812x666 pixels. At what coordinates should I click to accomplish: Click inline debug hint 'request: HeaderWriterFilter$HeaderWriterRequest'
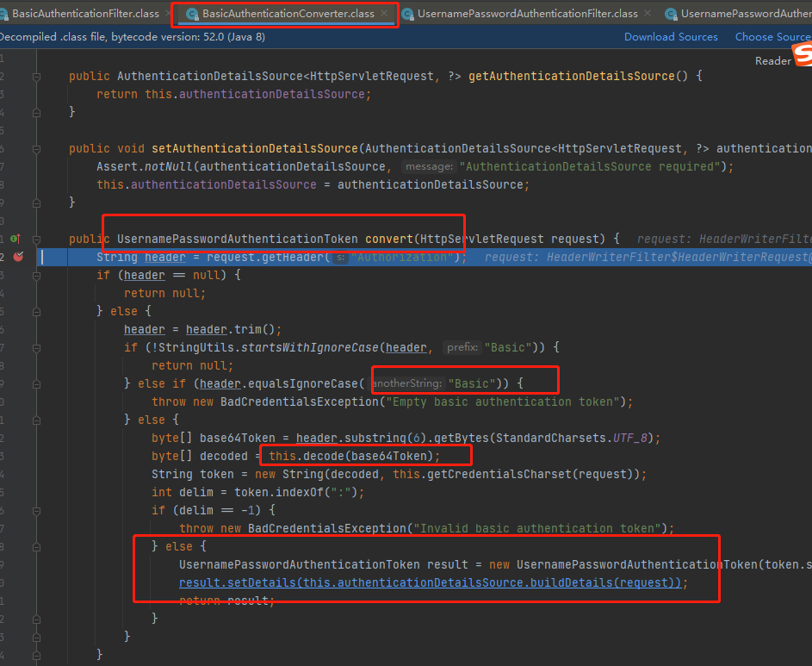[x=648, y=257]
